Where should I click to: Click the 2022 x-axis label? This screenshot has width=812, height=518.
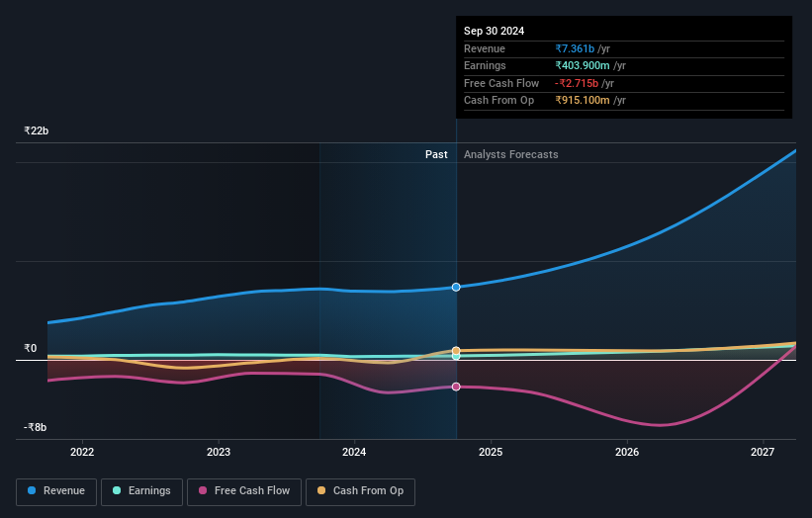[x=82, y=452]
